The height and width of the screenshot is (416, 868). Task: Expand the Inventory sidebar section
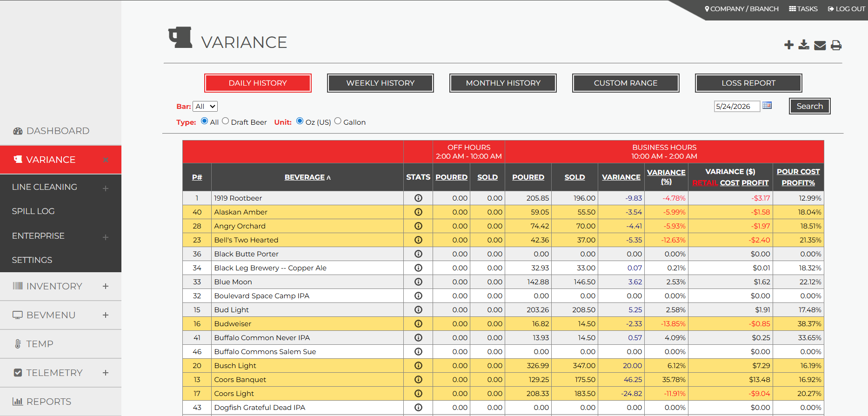coord(106,286)
